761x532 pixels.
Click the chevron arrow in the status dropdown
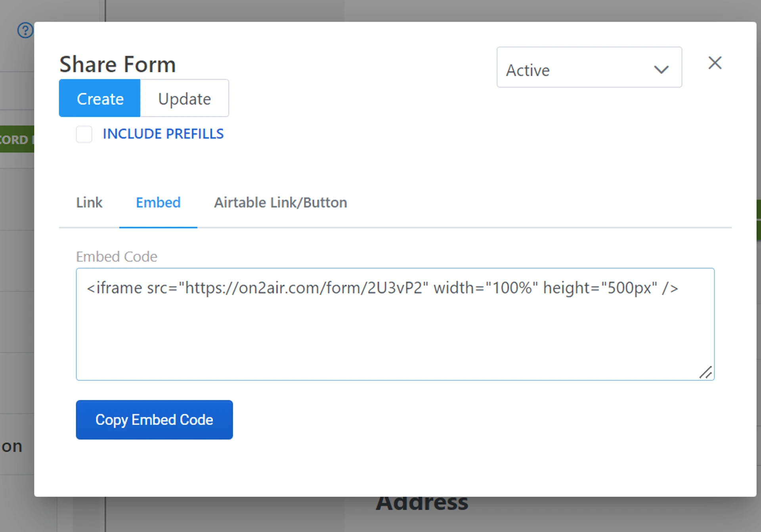[661, 70]
